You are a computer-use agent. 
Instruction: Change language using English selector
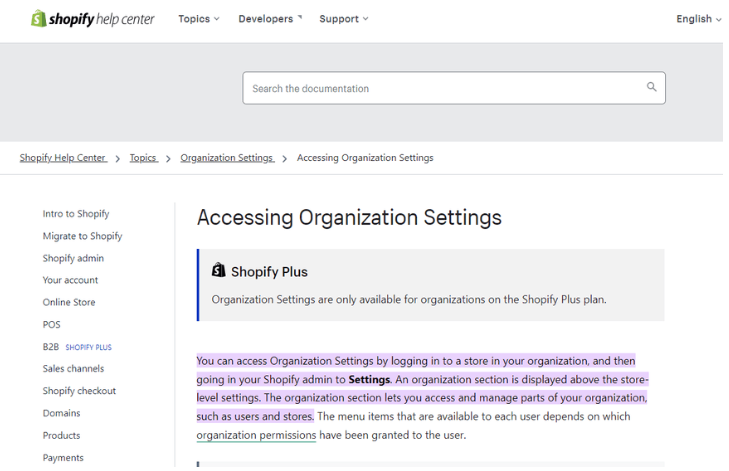[698, 19]
